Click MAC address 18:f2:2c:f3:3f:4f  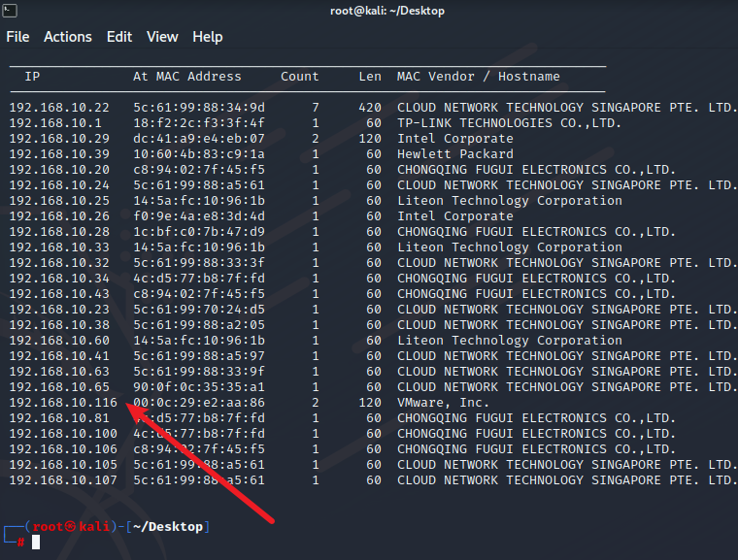[x=199, y=123]
